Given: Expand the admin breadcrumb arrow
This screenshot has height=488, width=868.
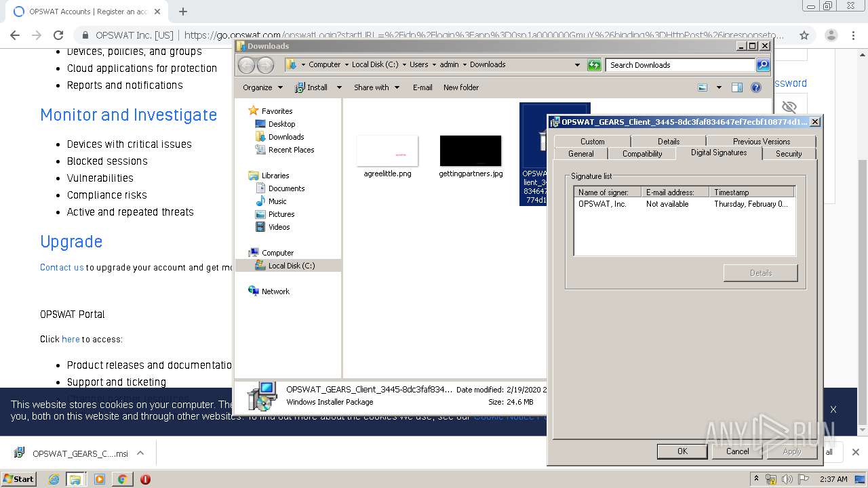Looking at the screenshot, I should [x=465, y=65].
